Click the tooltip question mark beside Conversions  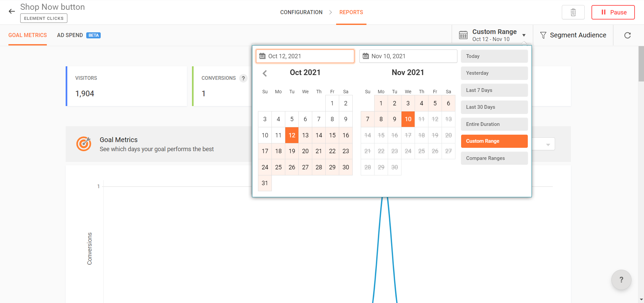click(x=244, y=78)
